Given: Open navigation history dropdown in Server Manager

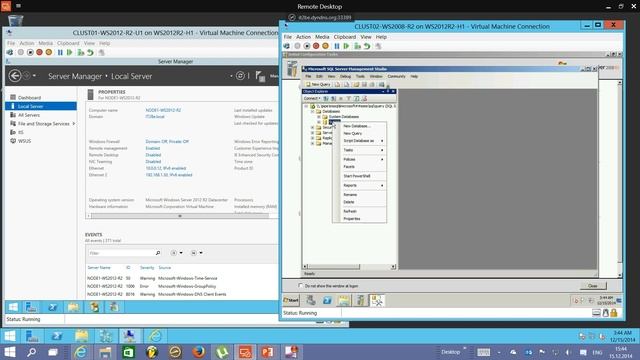Looking at the screenshot, I should coord(34,76).
